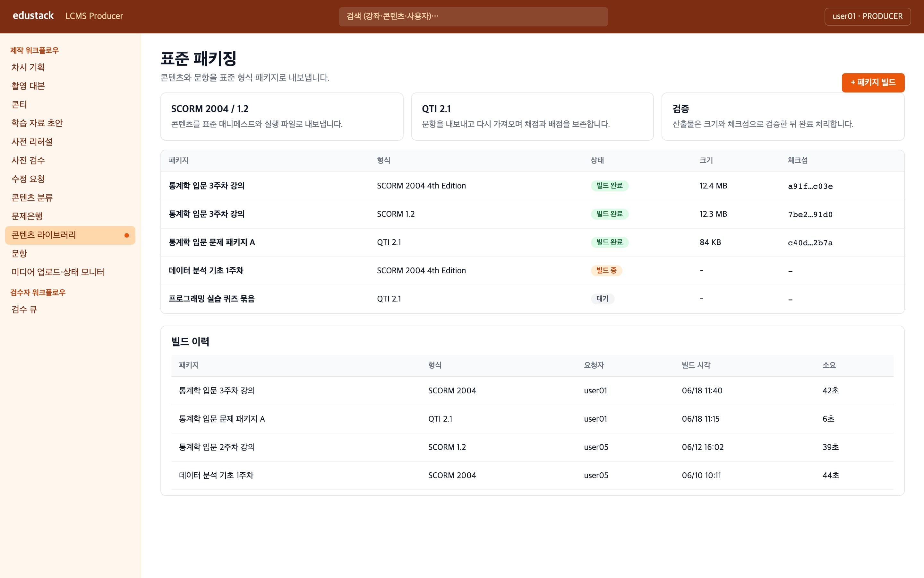Select the SCORM 2004 / 1.2 card
This screenshot has height=578, width=924.
[x=282, y=117]
